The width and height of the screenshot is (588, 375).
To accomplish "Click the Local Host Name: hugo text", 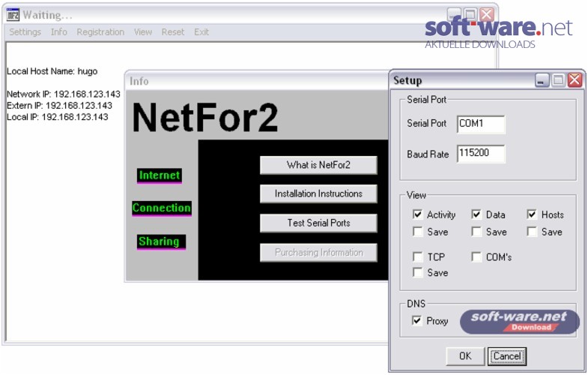I will (52, 71).
